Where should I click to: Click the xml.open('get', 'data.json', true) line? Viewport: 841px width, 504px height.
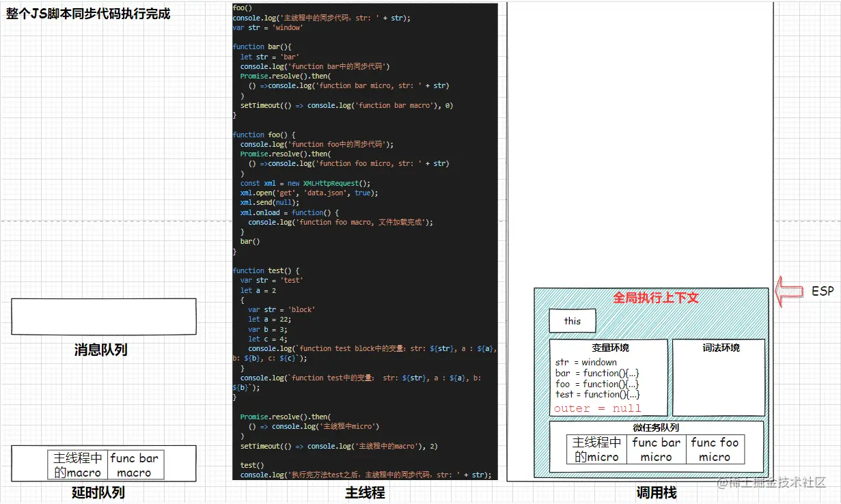(309, 193)
